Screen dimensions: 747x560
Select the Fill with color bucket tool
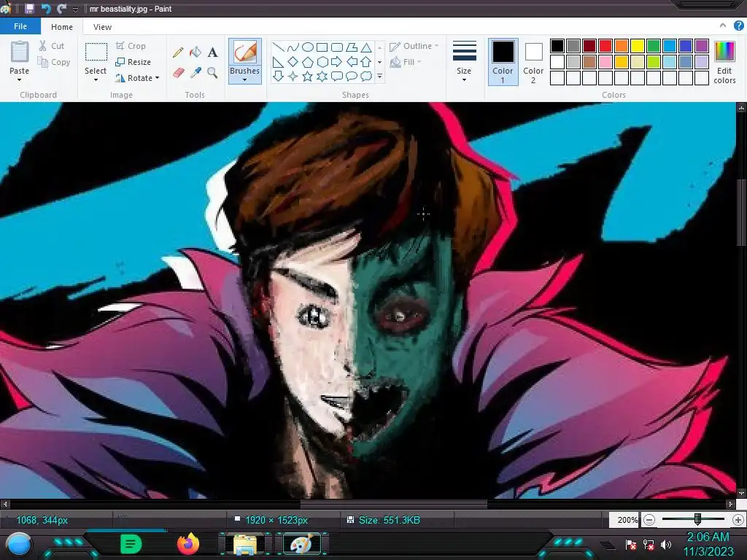(x=196, y=52)
